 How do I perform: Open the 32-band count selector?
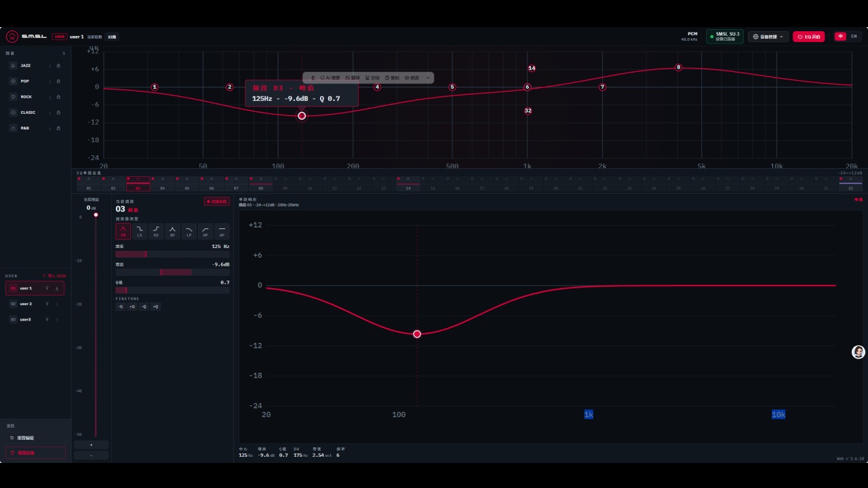pos(112,37)
